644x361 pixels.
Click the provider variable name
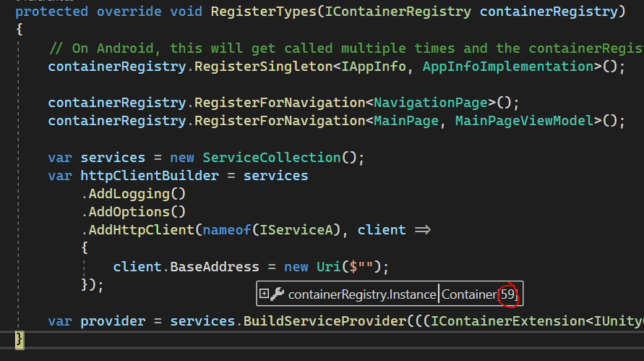pos(113,321)
